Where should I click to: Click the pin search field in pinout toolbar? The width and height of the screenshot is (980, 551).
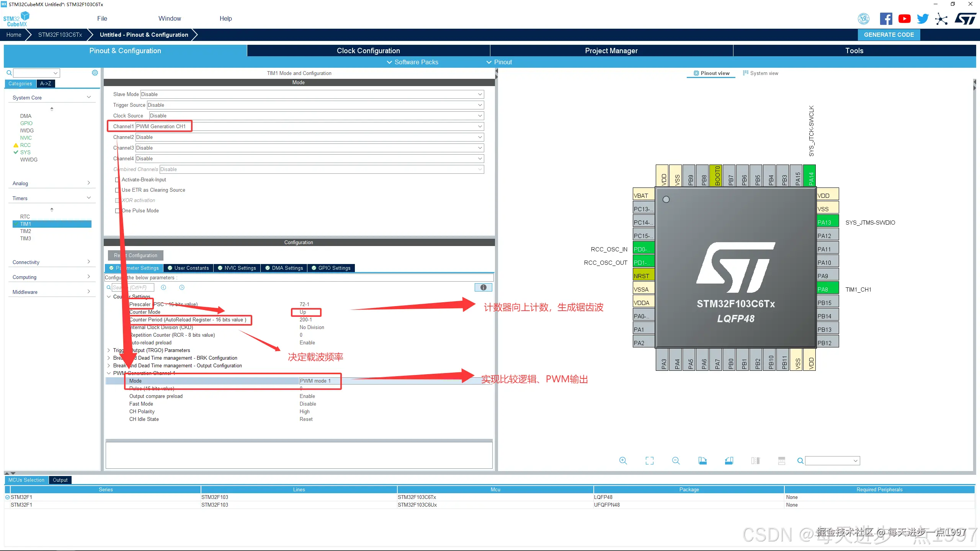point(832,461)
